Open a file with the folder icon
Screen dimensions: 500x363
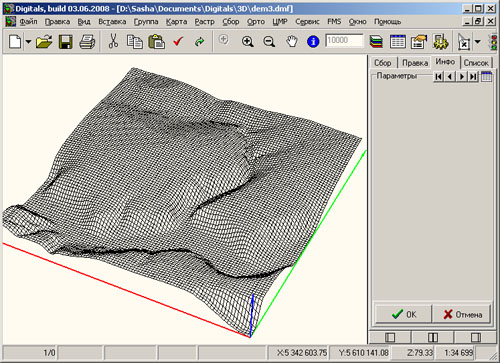click(44, 42)
